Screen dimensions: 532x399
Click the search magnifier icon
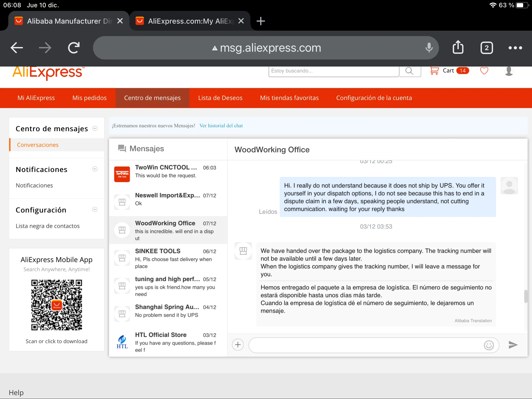[x=409, y=71]
